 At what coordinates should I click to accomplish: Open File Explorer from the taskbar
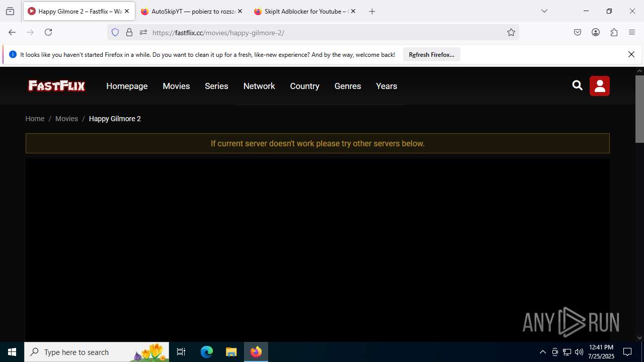[231, 352]
